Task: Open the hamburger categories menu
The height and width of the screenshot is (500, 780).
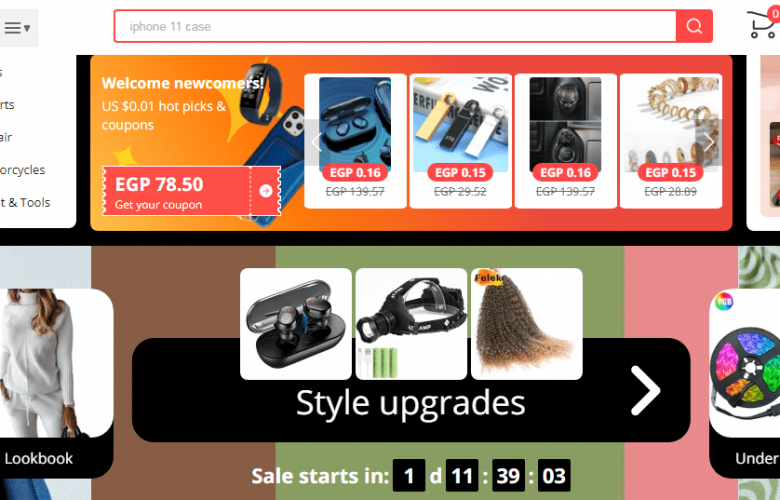Action: (x=18, y=28)
